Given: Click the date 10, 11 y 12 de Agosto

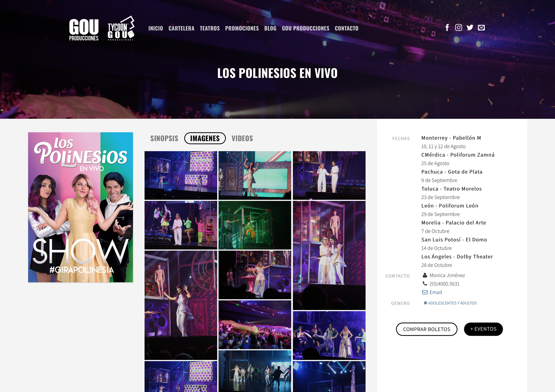Looking at the screenshot, I should (443, 146).
